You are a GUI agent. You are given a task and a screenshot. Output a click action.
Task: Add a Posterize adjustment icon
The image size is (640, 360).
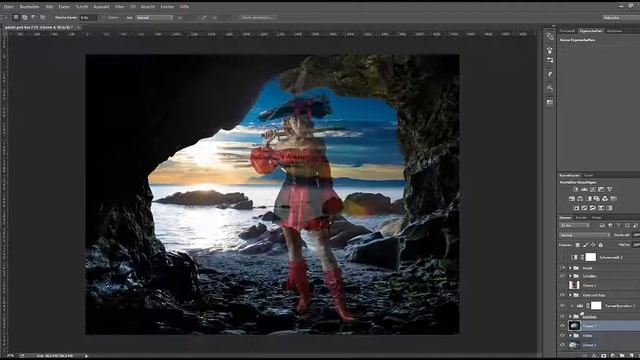(x=584, y=208)
